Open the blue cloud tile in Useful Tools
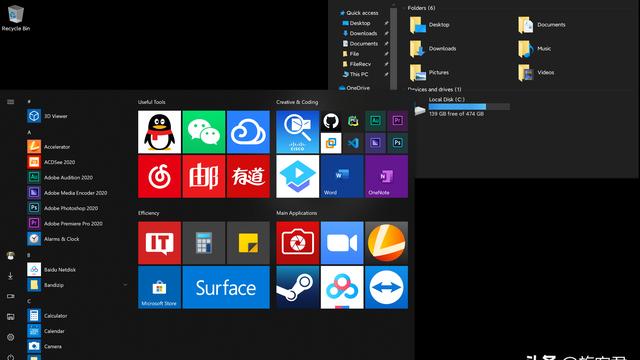The height and width of the screenshot is (360, 640). [x=248, y=132]
